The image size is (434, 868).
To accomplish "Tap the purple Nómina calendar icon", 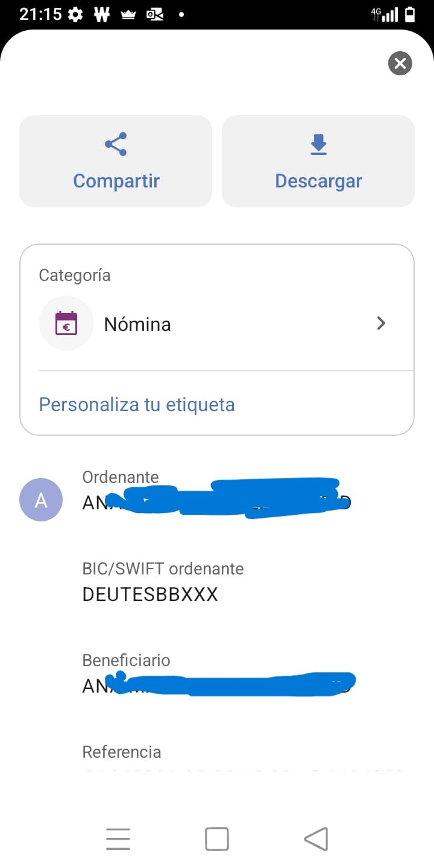I will coord(66,324).
